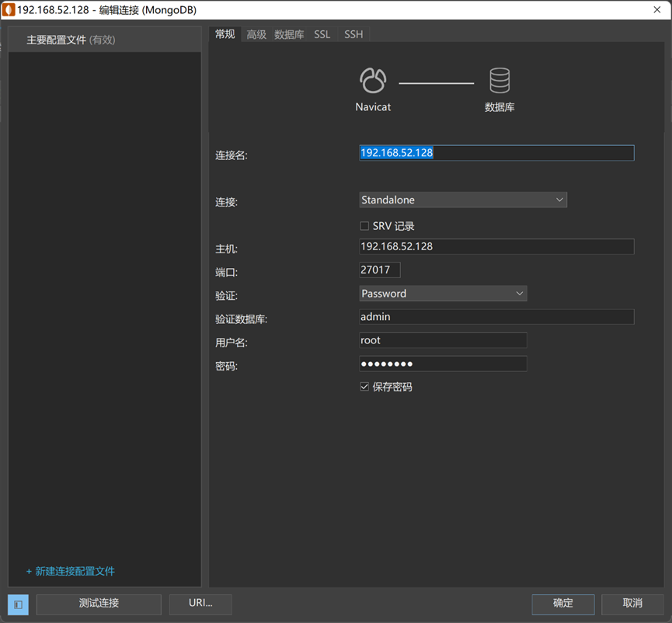Click the Navicat app icon in title bar
The image size is (672, 623).
[8, 9]
